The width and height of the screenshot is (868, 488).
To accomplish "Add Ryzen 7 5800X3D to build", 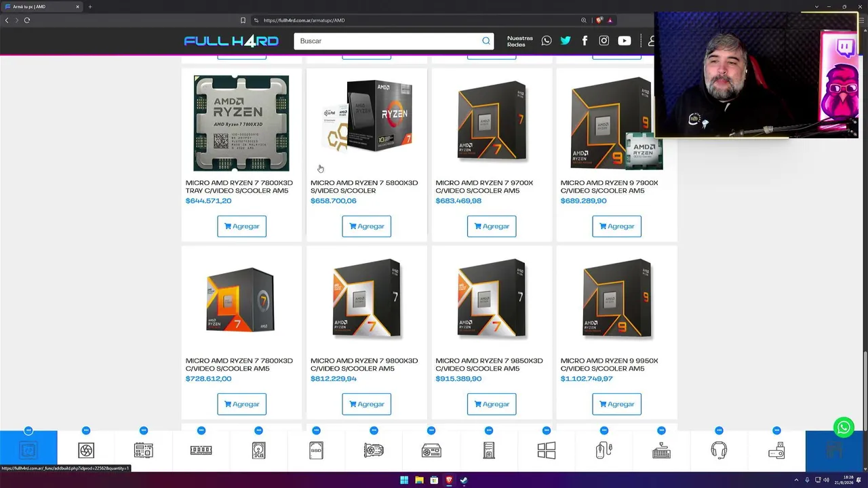I will coord(366,226).
